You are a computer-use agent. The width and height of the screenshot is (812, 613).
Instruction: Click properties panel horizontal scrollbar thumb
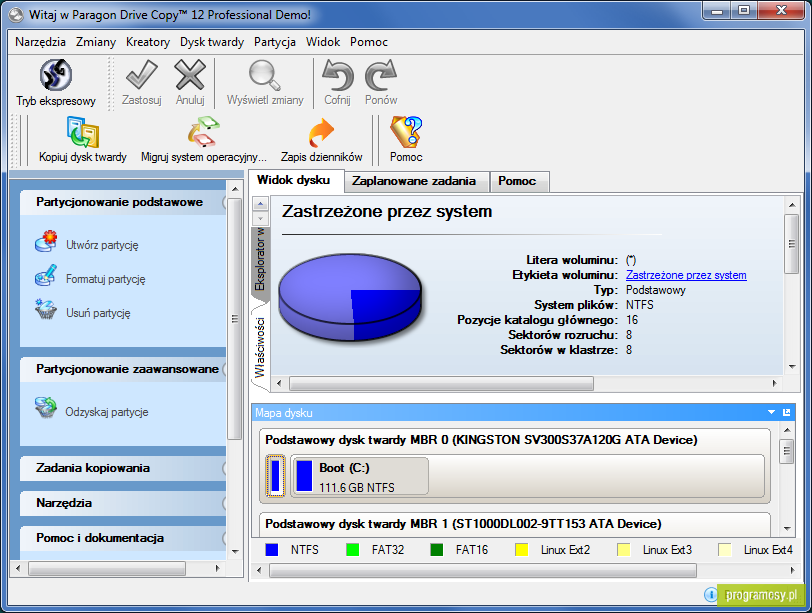[x=441, y=384]
